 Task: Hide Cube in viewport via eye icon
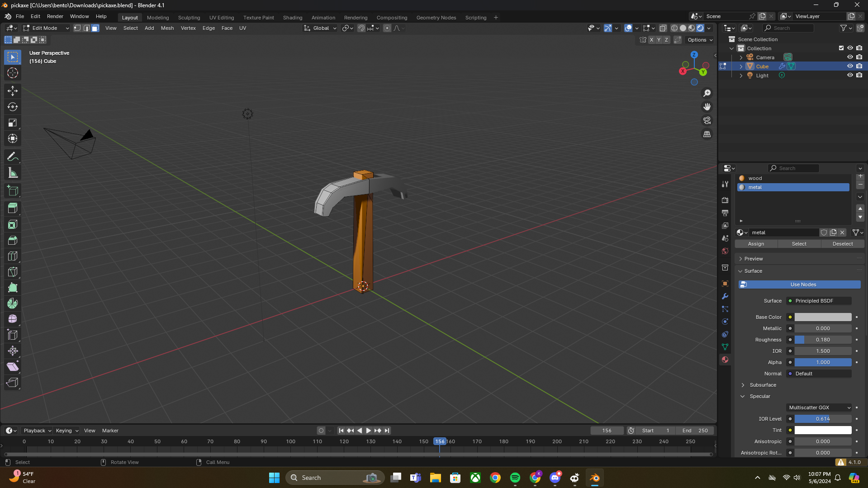(850, 66)
